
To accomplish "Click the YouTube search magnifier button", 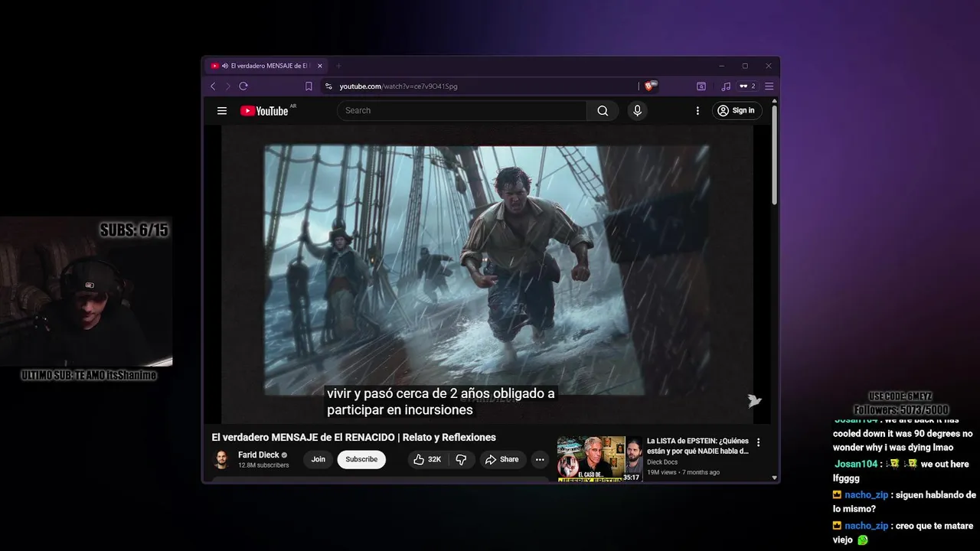I will pos(603,111).
